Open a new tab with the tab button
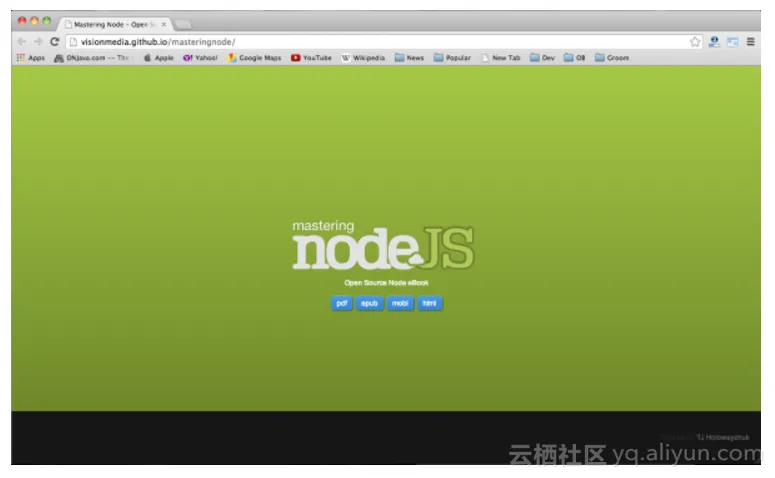Screen dimensions: 775x478 pyautogui.click(x=183, y=24)
